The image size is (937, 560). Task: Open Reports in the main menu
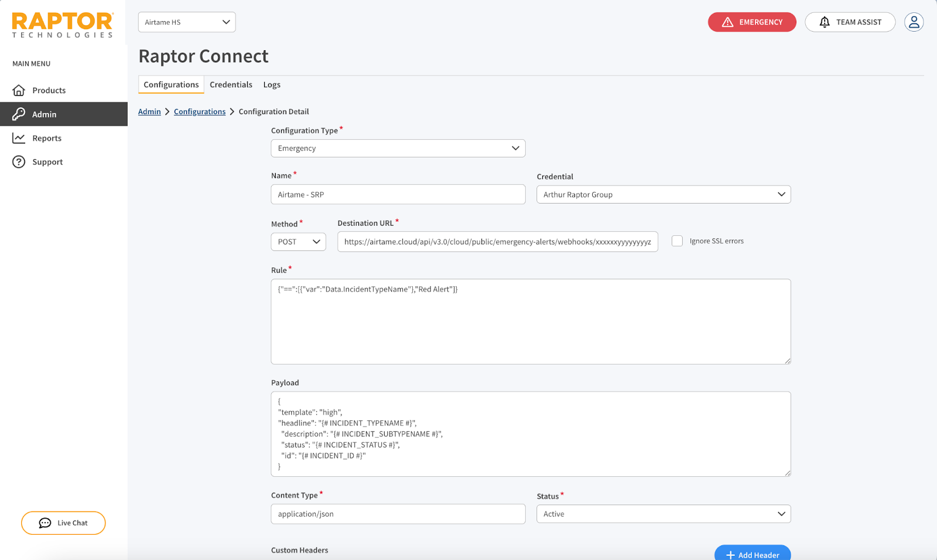[64, 138]
